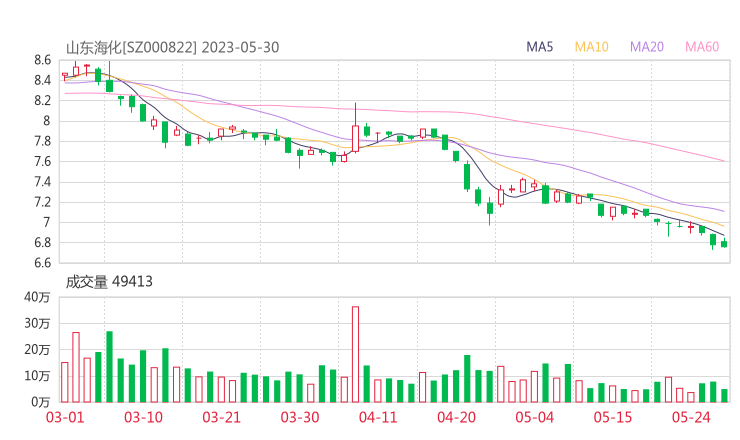Click the 8.4 price axis label
The height and width of the screenshot is (440, 740).
42,80
